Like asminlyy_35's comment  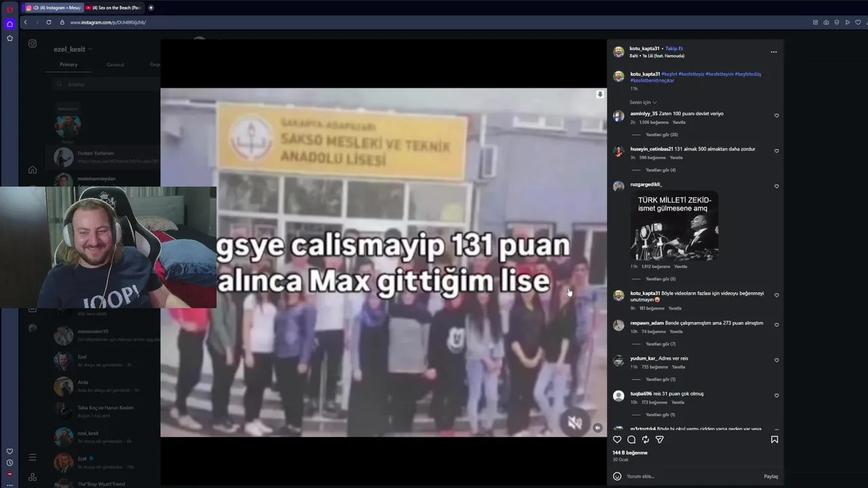coord(776,116)
